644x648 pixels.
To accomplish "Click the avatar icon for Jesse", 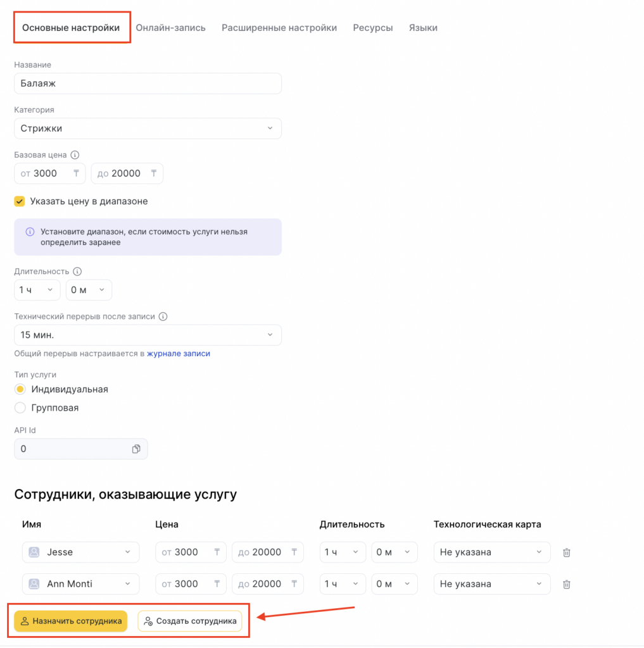I will 34,552.
